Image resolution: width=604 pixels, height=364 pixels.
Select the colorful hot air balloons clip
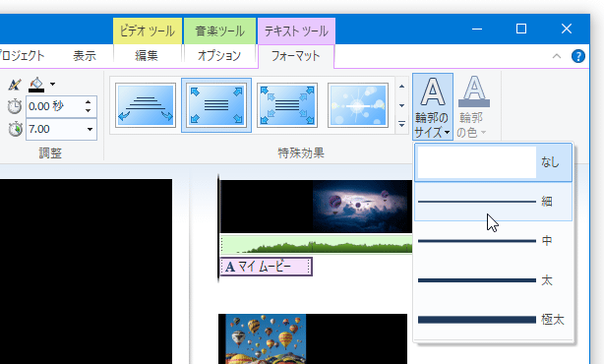click(266, 338)
